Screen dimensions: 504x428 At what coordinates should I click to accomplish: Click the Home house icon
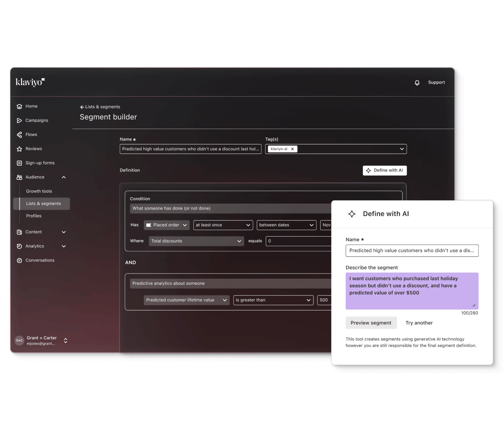(x=19, y=106)
